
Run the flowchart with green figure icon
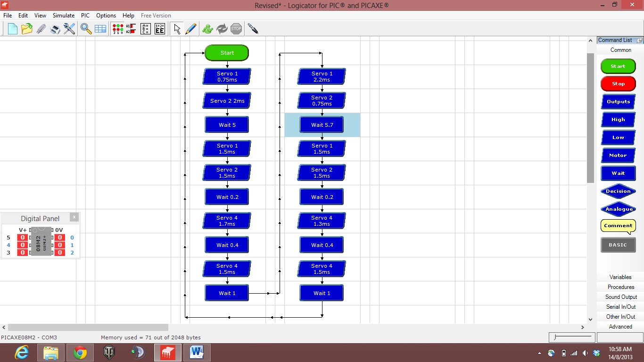point(207,29)
